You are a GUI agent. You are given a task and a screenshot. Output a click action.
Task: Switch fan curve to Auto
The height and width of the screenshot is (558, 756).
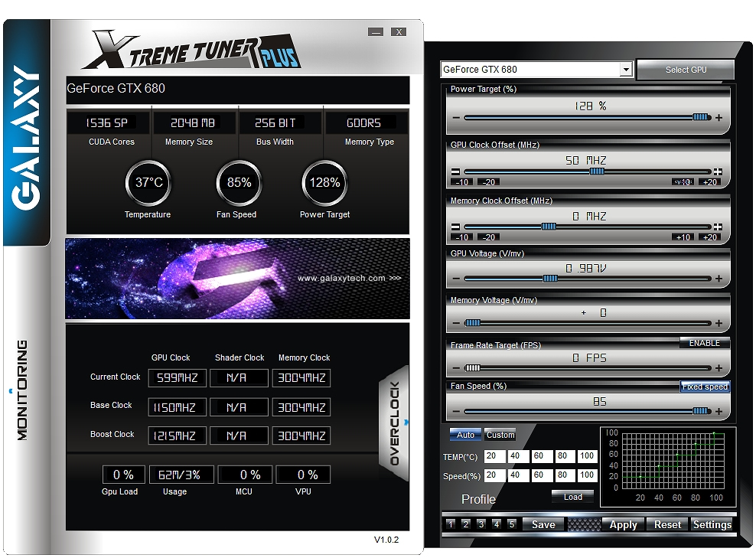(465, 435)
